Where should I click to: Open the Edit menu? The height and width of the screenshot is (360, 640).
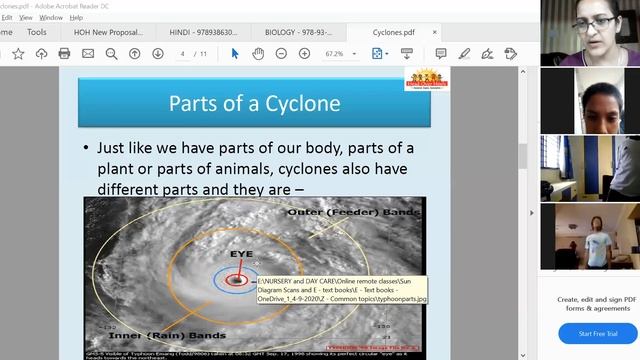pyautogui.click(x=7, y=18)
